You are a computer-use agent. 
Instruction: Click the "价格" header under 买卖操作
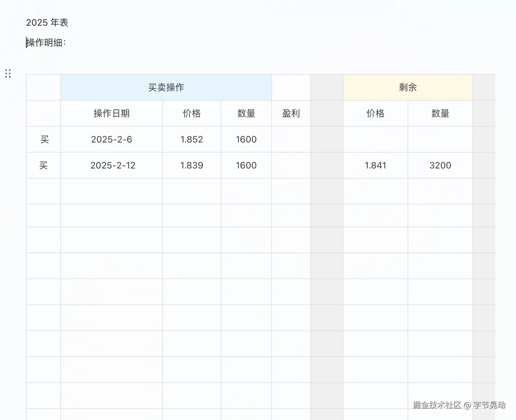coord(191,113)
